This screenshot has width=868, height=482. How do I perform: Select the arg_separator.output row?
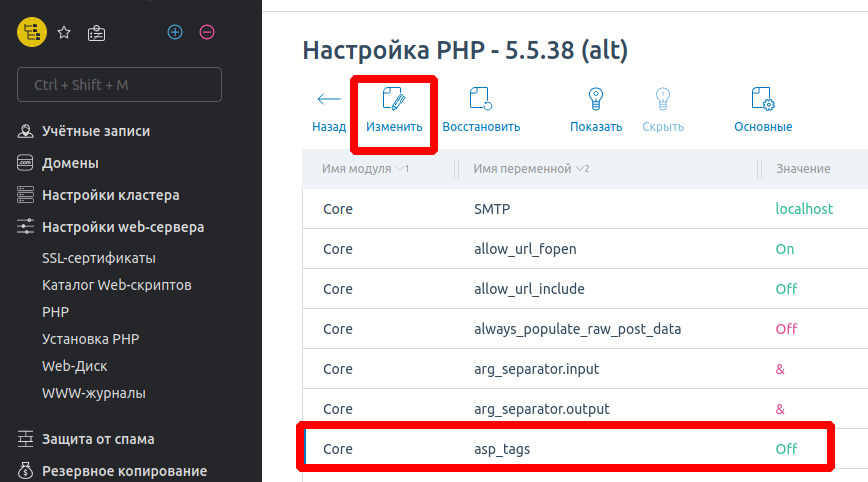pos(585,408)
